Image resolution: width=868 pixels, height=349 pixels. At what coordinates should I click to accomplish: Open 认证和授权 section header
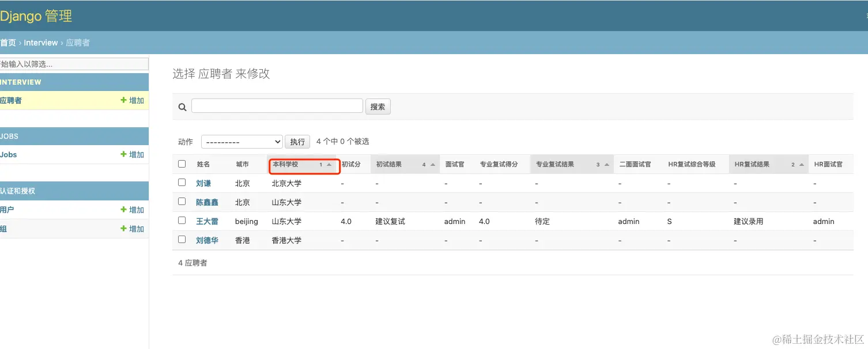pyautogui.click(x=18, y=191)
